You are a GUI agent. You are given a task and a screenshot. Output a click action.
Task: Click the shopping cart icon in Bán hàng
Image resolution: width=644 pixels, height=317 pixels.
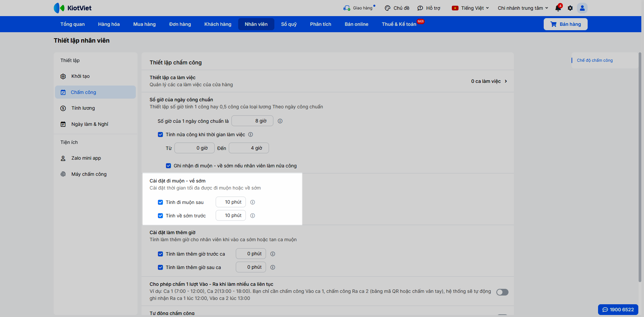click(553, 24)
